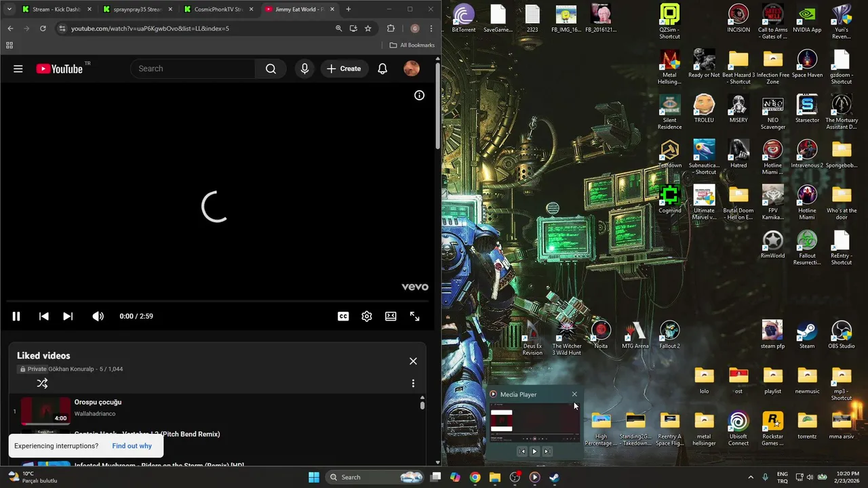The height and width of the screenshot is (488, 868).
Task: Close the Media Player preview
Action: (574, 394)
